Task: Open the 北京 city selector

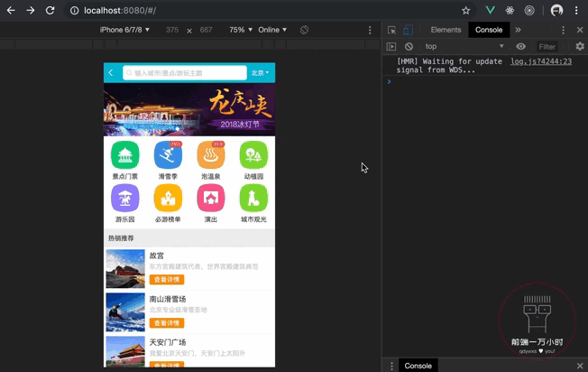Action: [260, 73]
